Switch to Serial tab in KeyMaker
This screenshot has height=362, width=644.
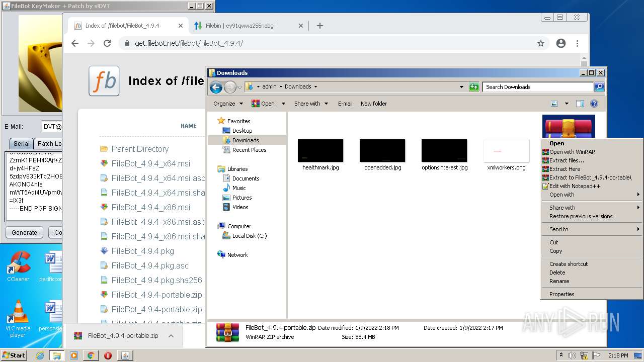(21, 143)
